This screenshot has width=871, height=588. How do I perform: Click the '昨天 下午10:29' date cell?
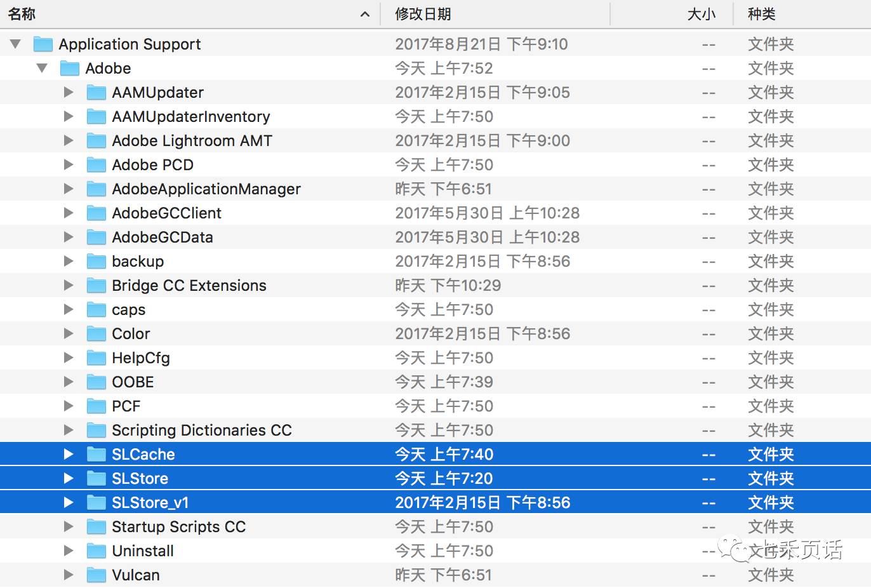click(448, 285)
